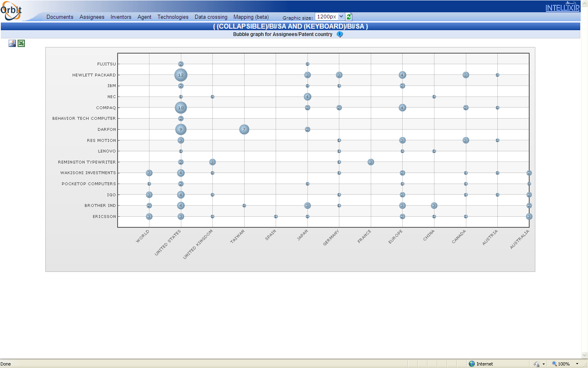The image size is (588, 368).
Task: Click the HEWLETT PACKARD assignee label
Action: (x=94, y=75)
